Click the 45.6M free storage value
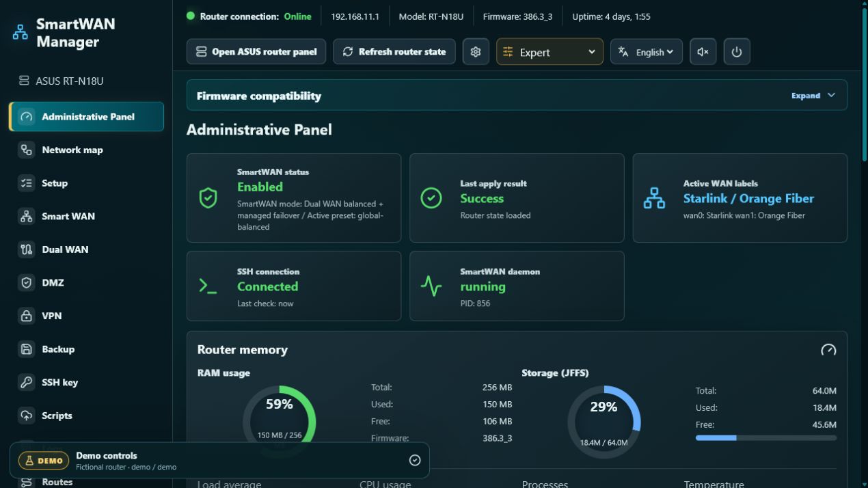 coord(824,425)
